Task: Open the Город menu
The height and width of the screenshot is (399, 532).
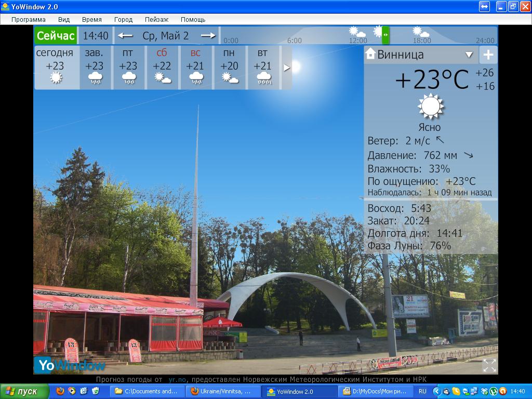Action: pos(123,20)
